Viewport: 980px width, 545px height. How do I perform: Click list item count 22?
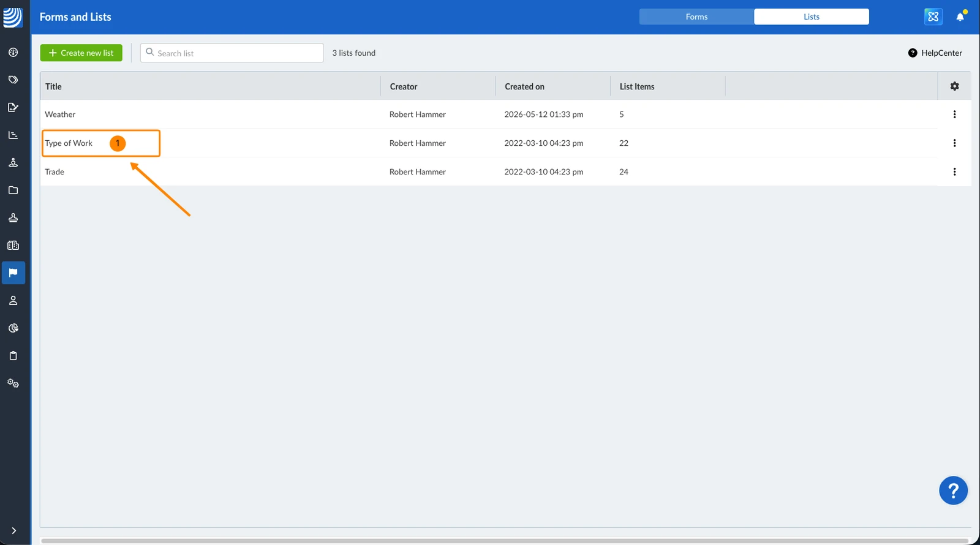tap(624, 143)
